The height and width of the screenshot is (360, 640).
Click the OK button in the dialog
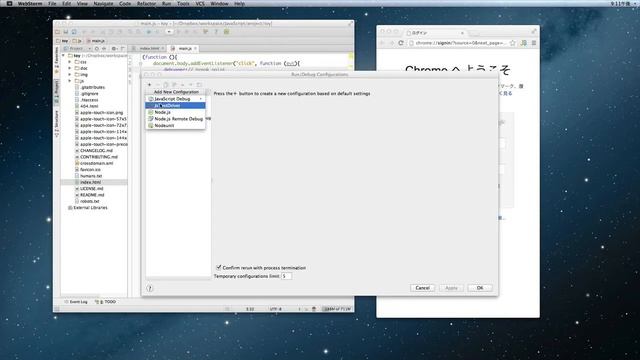pyautogui.click(x=480, y=288)
